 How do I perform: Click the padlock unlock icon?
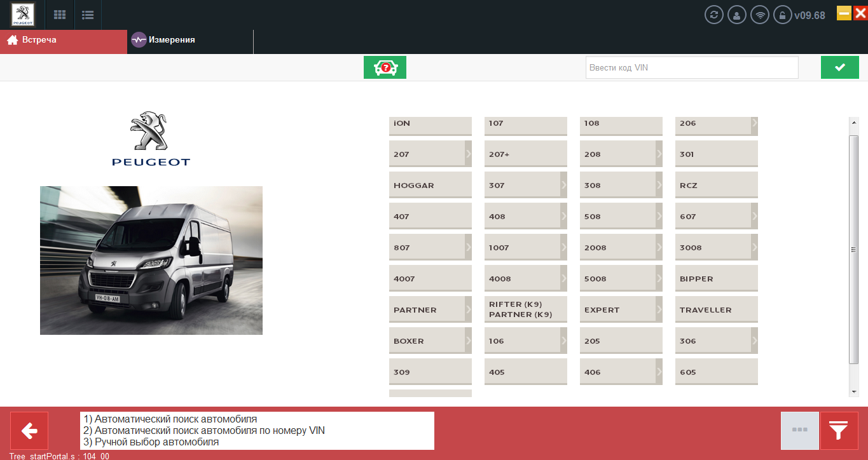click(x=783, y=15)
